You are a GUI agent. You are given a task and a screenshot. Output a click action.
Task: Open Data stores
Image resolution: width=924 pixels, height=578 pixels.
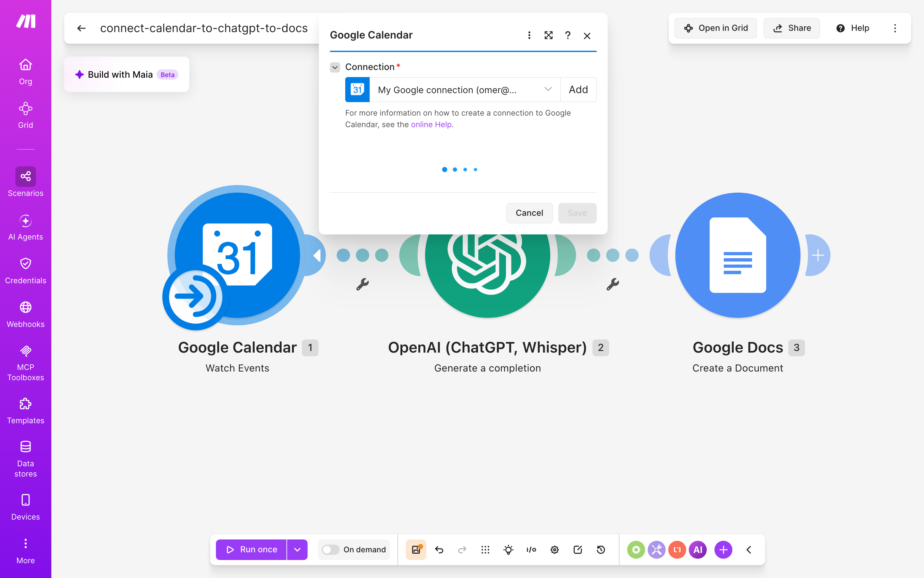pyautogui.click(x=26, y=459)
